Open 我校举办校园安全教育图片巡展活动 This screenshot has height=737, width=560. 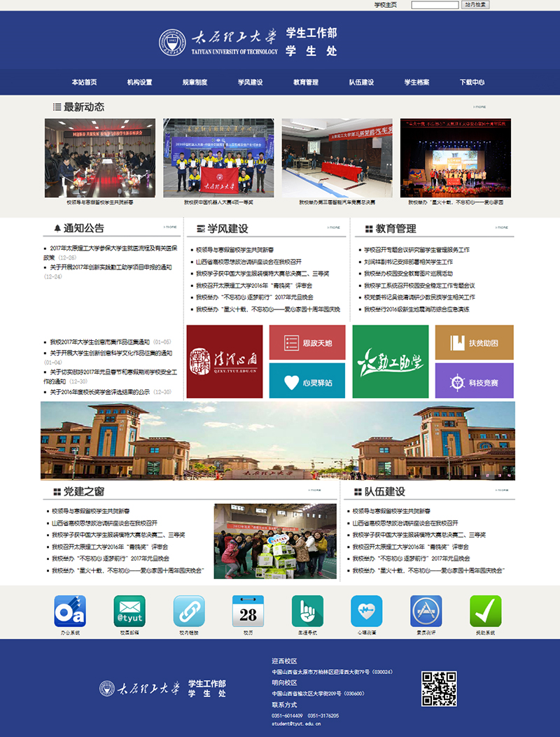pyautogui.click(x=408, y=274)
